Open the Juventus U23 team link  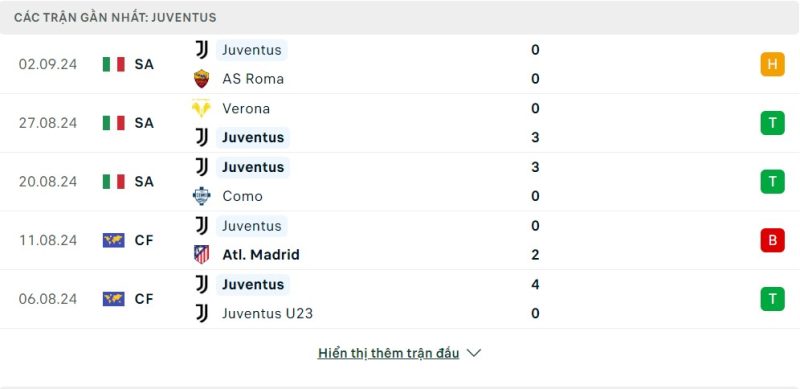click(x=267, y=313)
